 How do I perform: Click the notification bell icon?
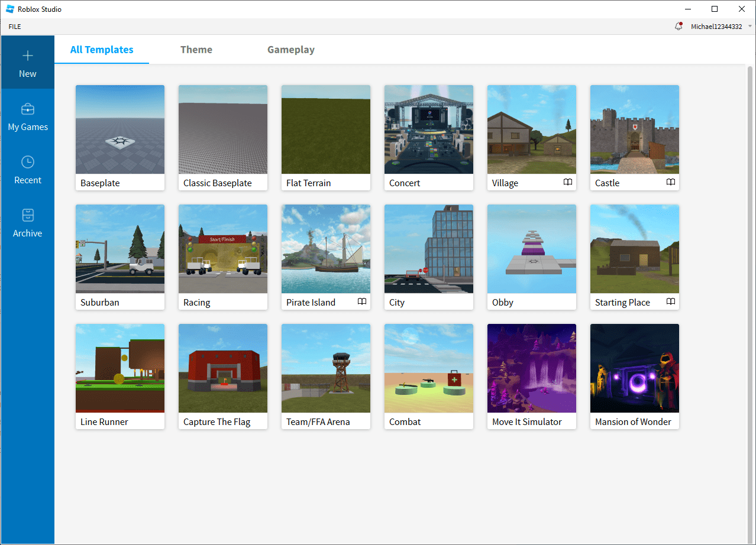(679, 26)
